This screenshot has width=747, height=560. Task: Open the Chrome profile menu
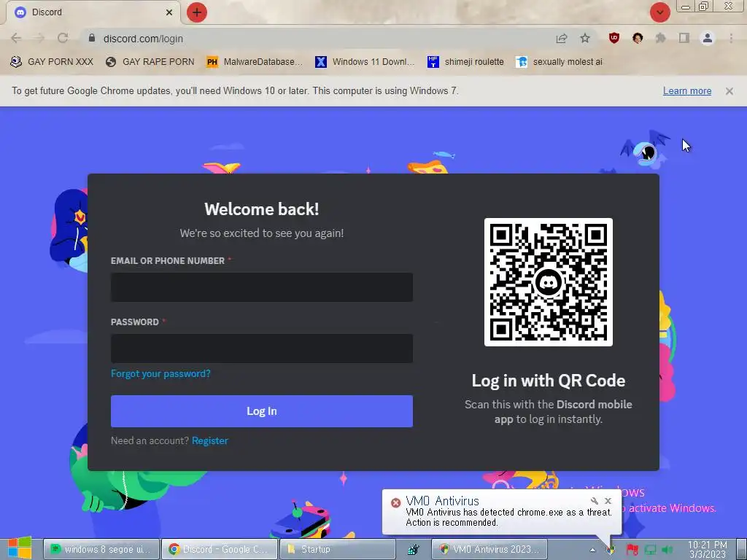click(708, 38)
